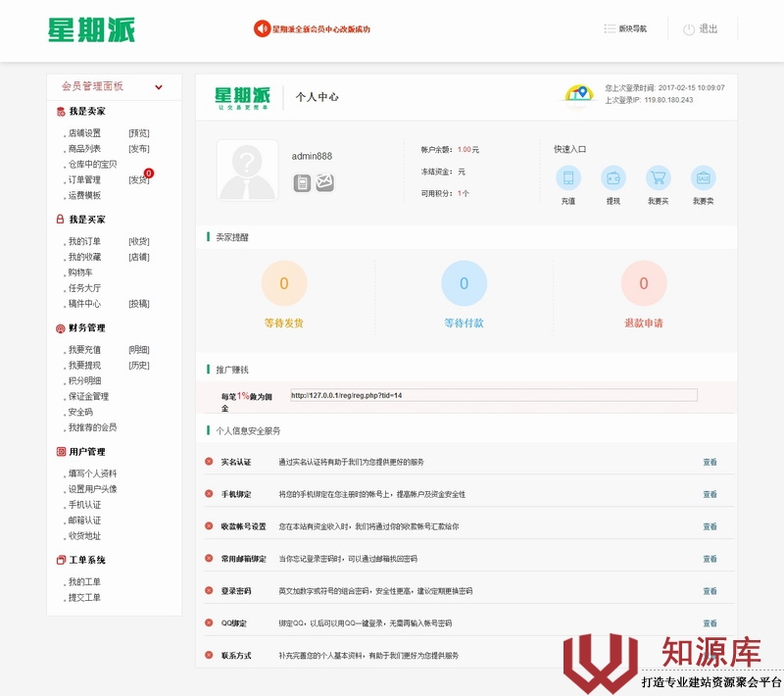Select 运费模板 from the seller menu
The height and width of the screenshot is (696, 784).
click(x=84, y=195)
